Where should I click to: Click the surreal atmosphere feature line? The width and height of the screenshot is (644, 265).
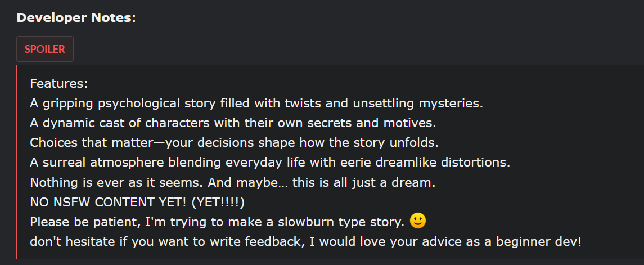(x=270, y=163)
